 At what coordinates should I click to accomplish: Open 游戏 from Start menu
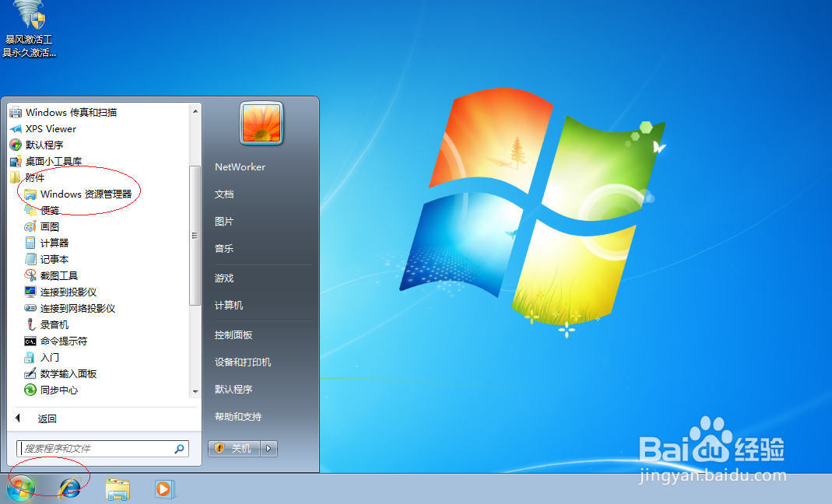pyautogui.click(x=224, y=278)
